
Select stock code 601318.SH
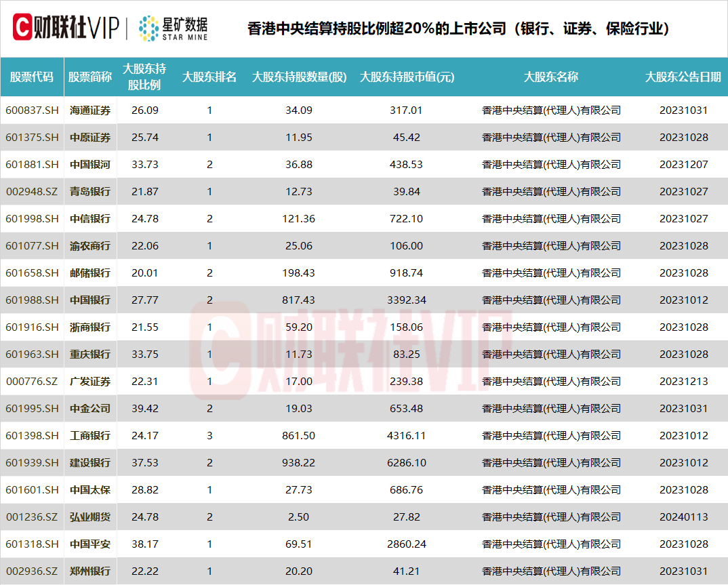click(32, 544)
